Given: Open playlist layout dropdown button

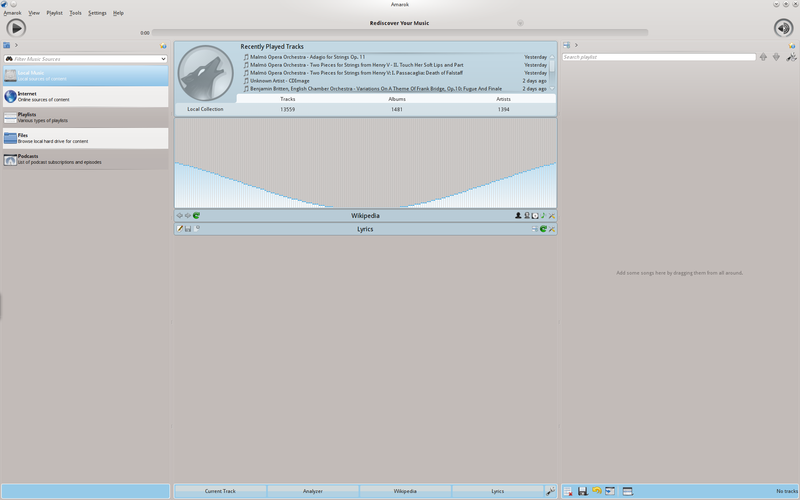Looking at the screenshot, I should coord(628,491).
